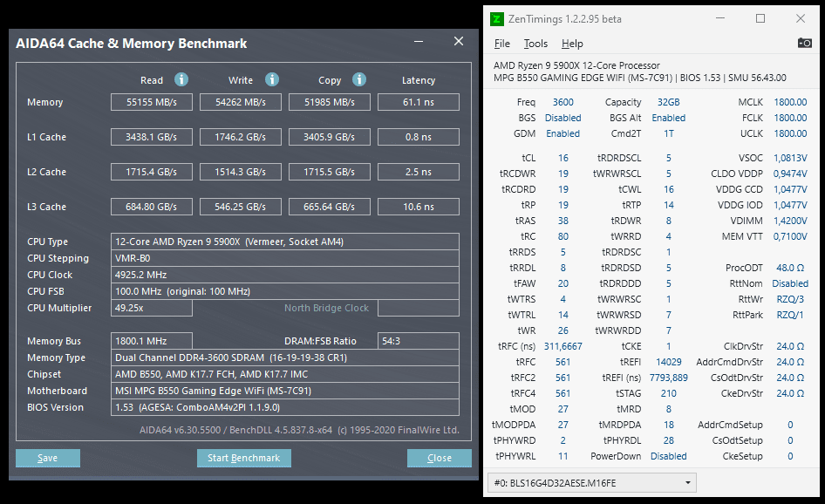Click the Freq value 3600 in ZenTimings
Viewport: 825px width, 504px height.
tap(563, 102)
